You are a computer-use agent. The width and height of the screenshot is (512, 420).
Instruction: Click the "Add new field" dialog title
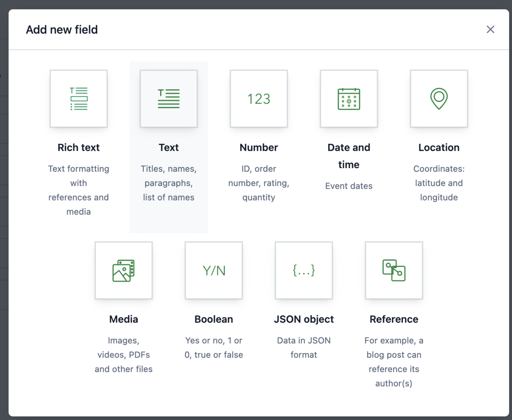[62, 30]
